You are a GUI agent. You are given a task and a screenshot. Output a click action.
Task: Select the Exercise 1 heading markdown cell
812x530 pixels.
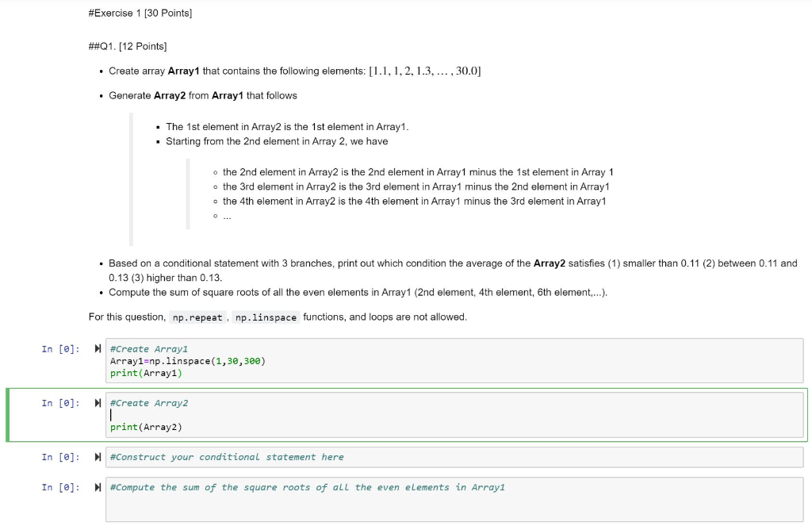pyautogui.click(x=140, y=13)
